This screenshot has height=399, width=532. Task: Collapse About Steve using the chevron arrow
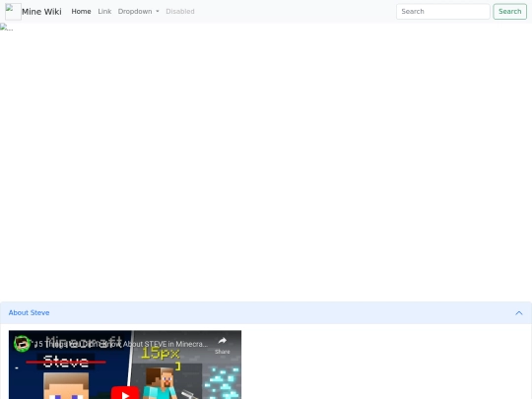[x=519, y=313]
